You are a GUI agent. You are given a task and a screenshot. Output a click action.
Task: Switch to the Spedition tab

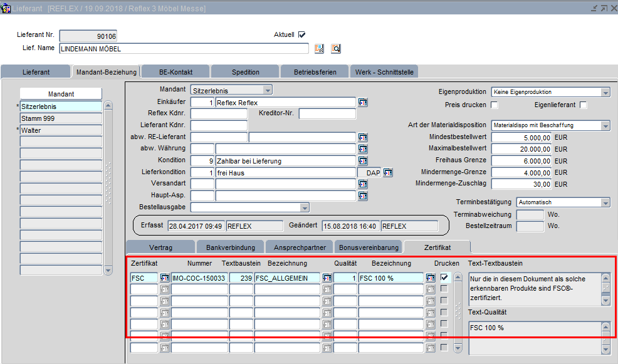click(x=245, y=72)
